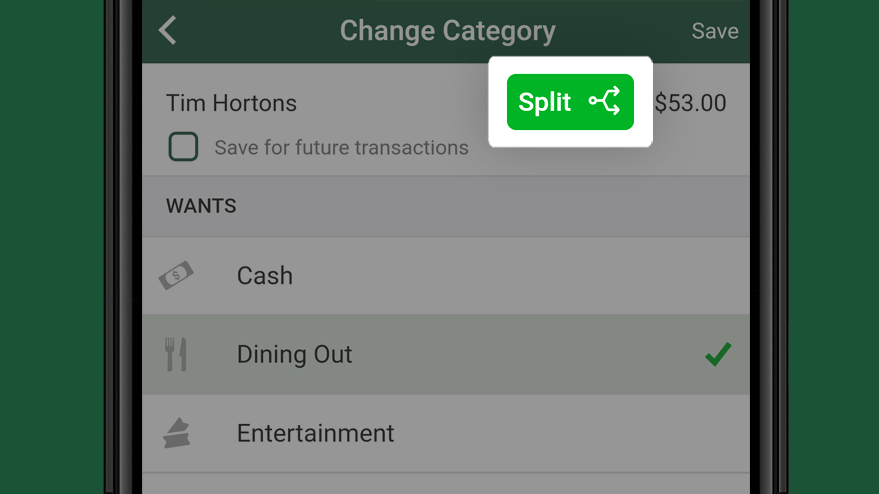Tap the fork and knife icon
This screenshot has width=879, height=494.
tap(175, 354)
